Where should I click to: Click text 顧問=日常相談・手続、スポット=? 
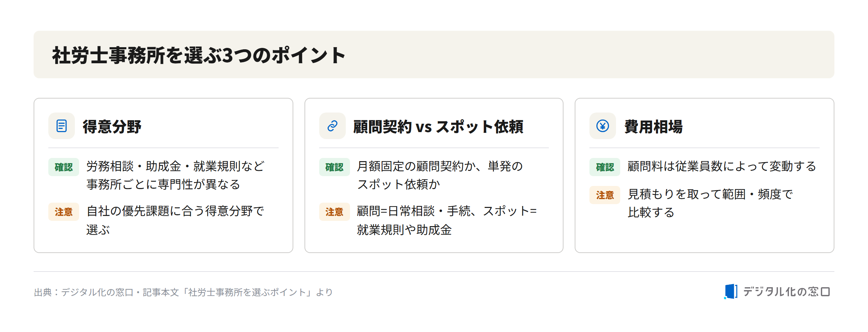(447, 211)
